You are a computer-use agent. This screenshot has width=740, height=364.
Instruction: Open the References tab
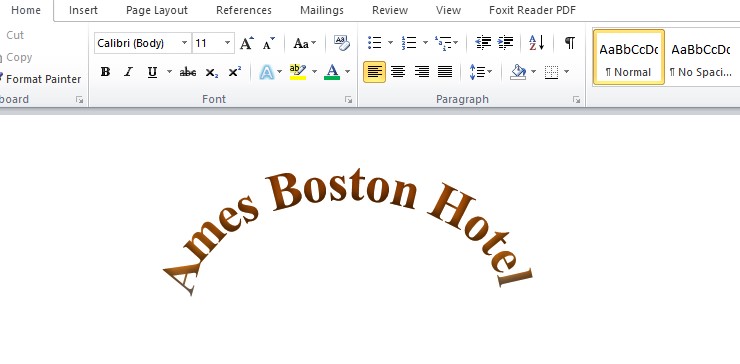pos(244,10)
